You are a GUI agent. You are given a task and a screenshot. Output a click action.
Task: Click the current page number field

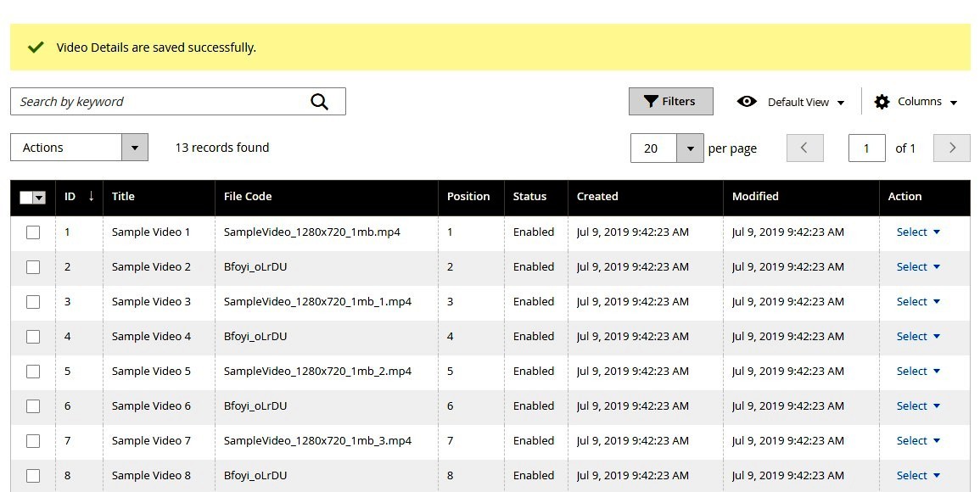click(x=866, y=148)
